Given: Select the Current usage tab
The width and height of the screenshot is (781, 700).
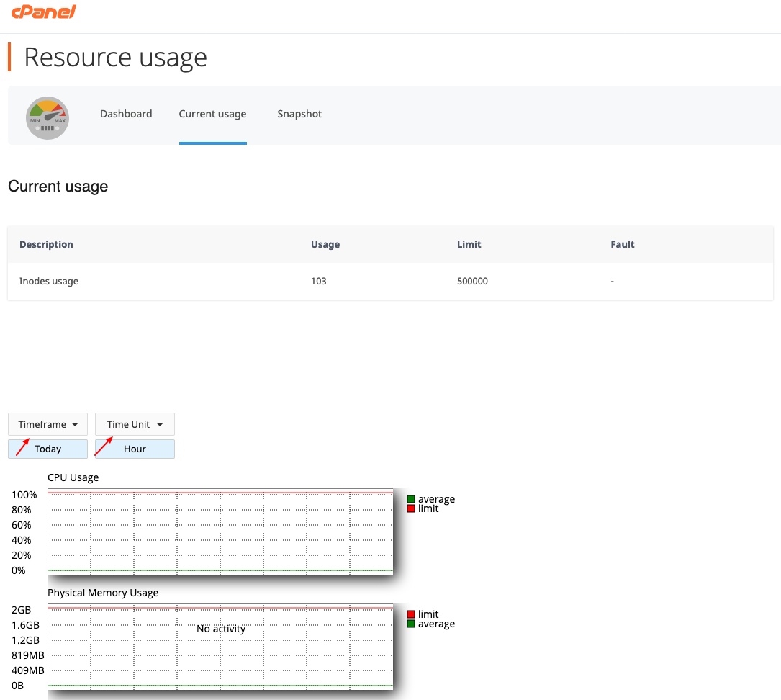Looking at the screenshot, I should pos(212,114).
